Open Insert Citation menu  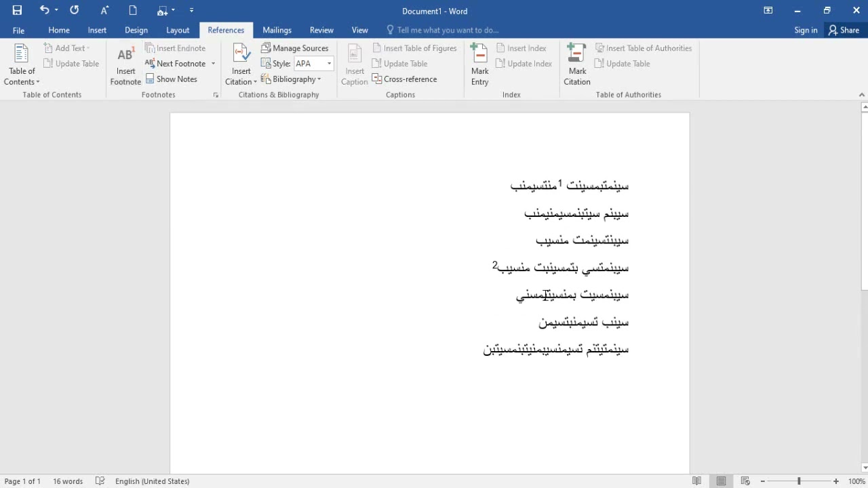(241, 65)
